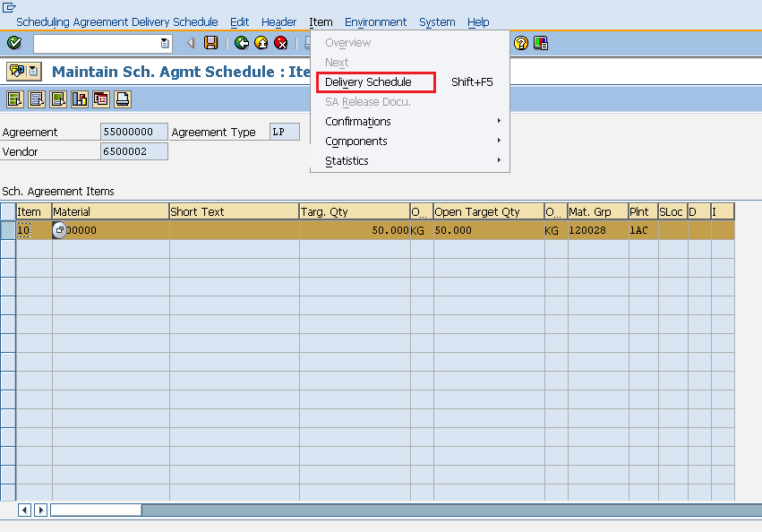Click the scroll right arrow below table
The height and width of the screenshot is (532, 762).
coord(41,510)
